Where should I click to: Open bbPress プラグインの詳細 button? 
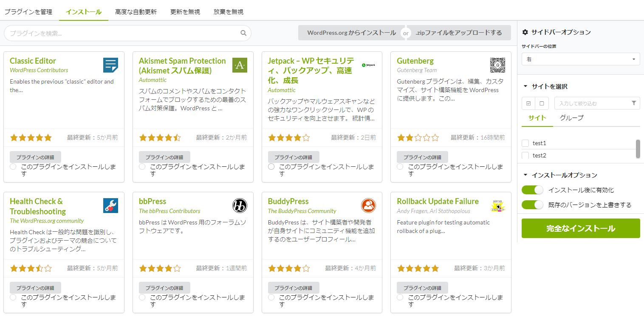point(164,288)
